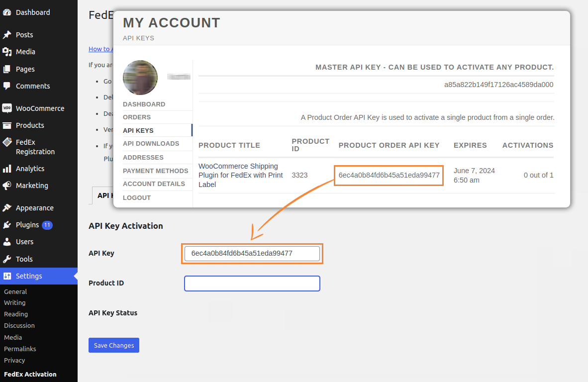Open Privacy settings submenu

pos(14,360)
